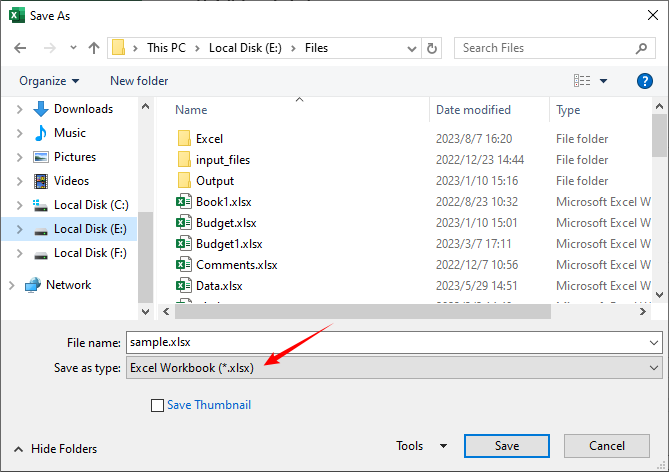Select Network in the navigation pane

(x=68, y=285)
